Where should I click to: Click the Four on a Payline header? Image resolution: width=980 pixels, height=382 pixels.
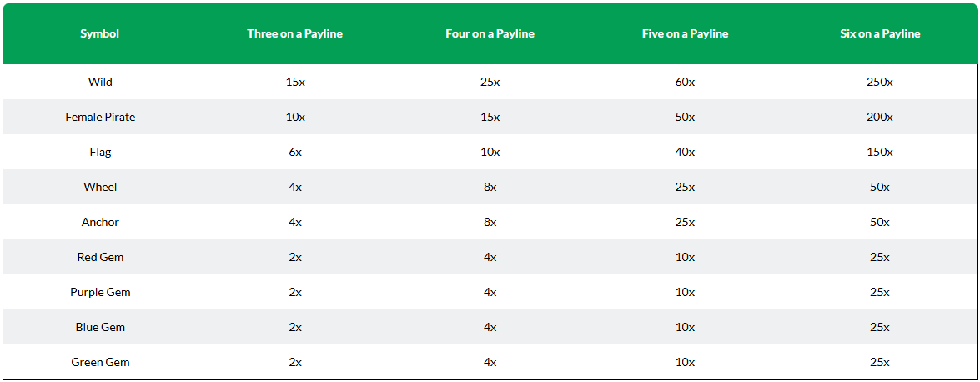(490, 33)
